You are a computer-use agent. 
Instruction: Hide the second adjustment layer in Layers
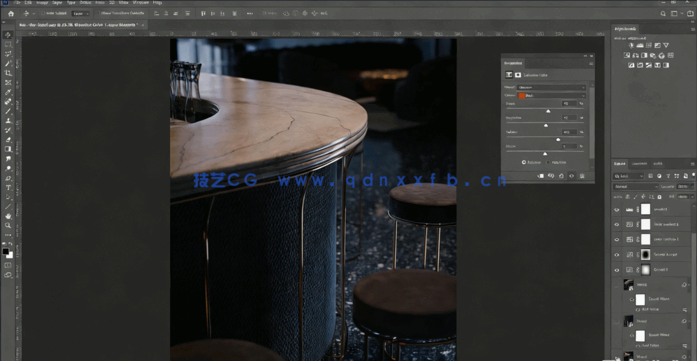617,225
